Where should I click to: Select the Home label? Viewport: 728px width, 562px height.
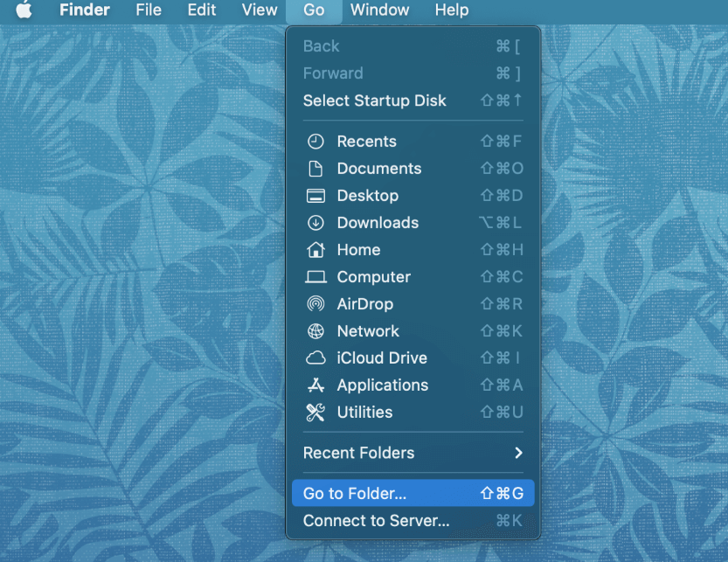(359, 250)
